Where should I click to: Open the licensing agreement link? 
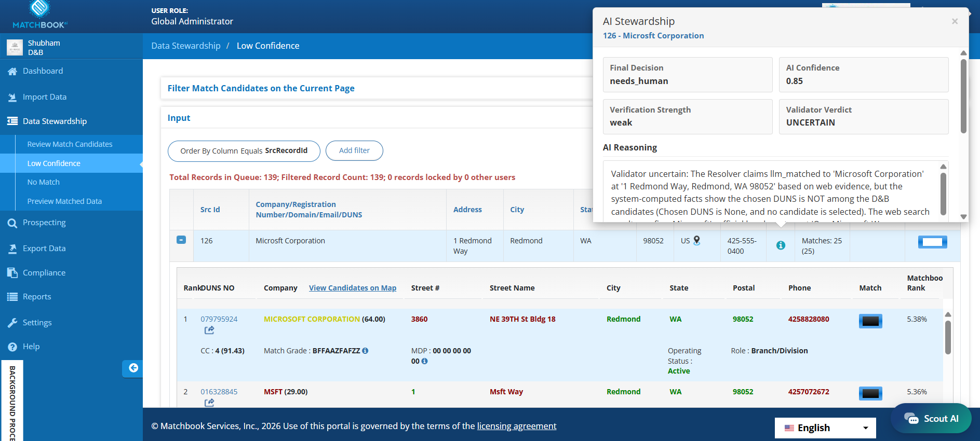(517, 426)
